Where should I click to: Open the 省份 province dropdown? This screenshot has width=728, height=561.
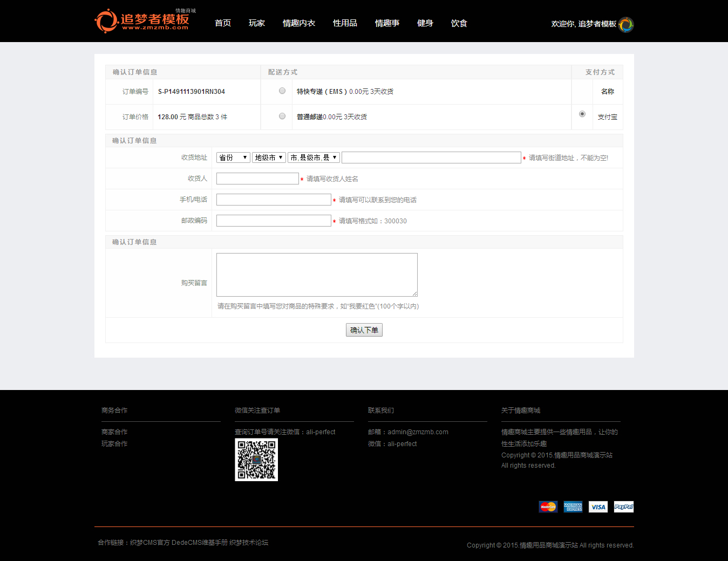233,158
